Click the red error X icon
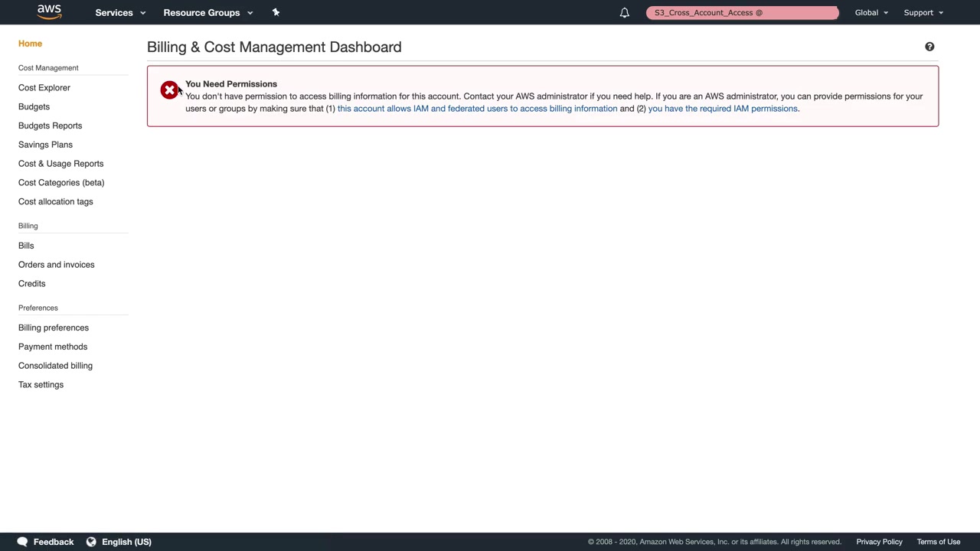 [x=169, y=90]
